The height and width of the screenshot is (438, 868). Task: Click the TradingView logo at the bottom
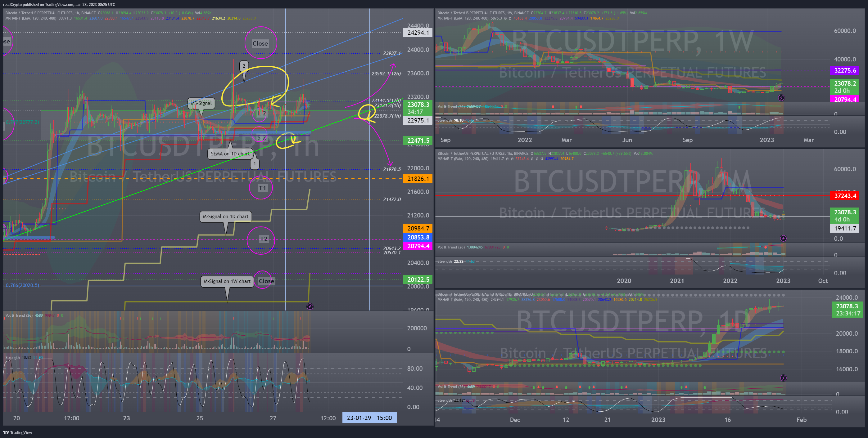[x=17, y=433]
